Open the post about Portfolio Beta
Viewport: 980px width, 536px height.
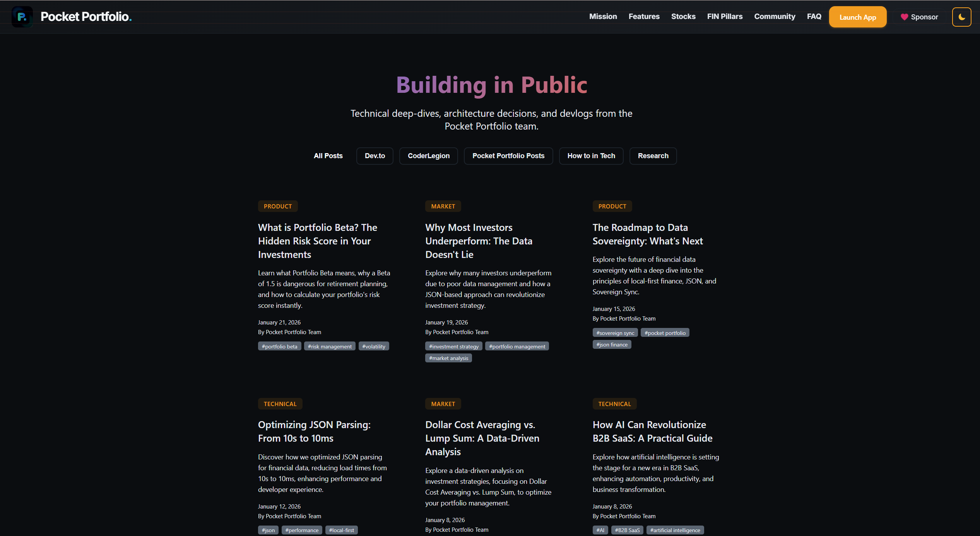[317, 241]
